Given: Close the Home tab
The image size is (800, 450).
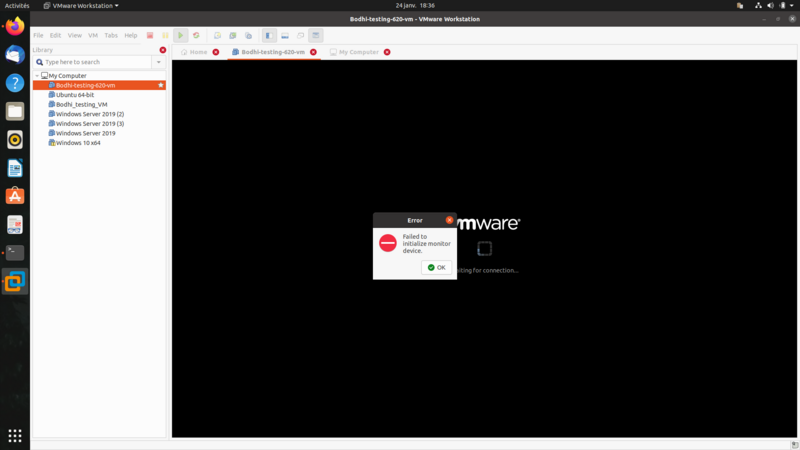Looking at the screenshot, I should click(216, 52).
